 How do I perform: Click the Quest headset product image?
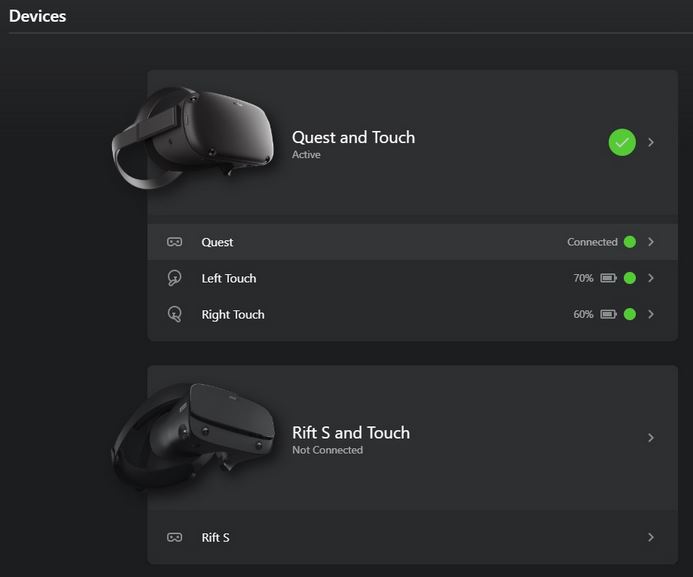click(x=193, y=137)
